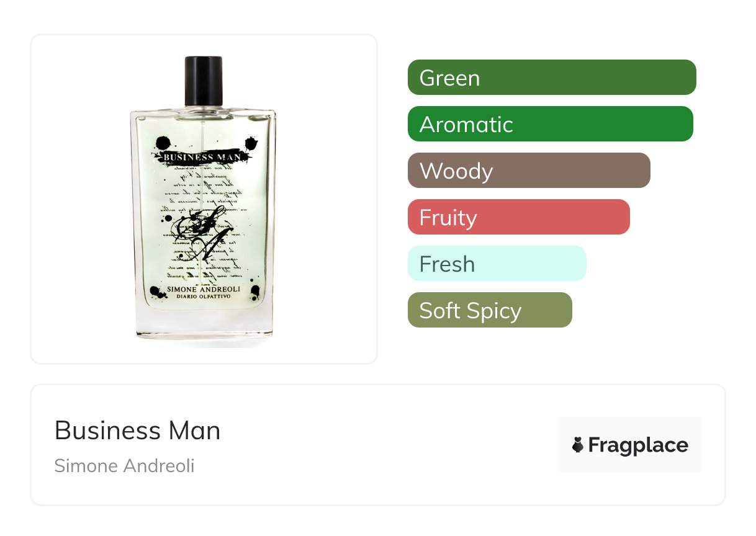The width and height of the screenshot is (756, 536).
Task: Click the Business Man label on bottle
Action: pyautogui.click(x=205, y=157)
